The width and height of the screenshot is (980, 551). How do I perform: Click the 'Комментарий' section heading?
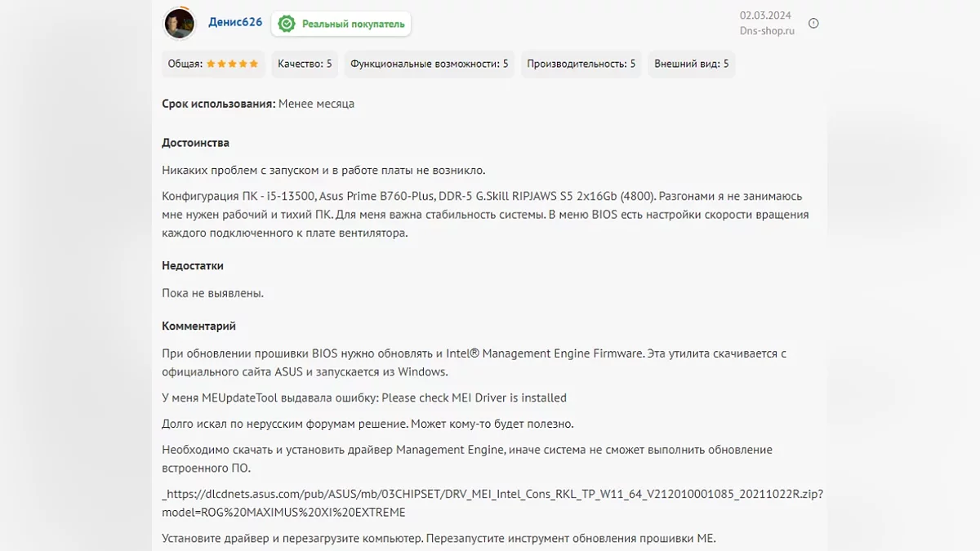pyautogui.click(x=198, y=326)
